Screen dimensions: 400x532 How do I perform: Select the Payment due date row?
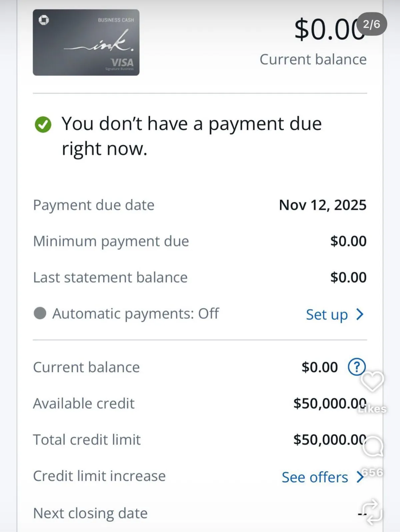(x=199, y=205)
